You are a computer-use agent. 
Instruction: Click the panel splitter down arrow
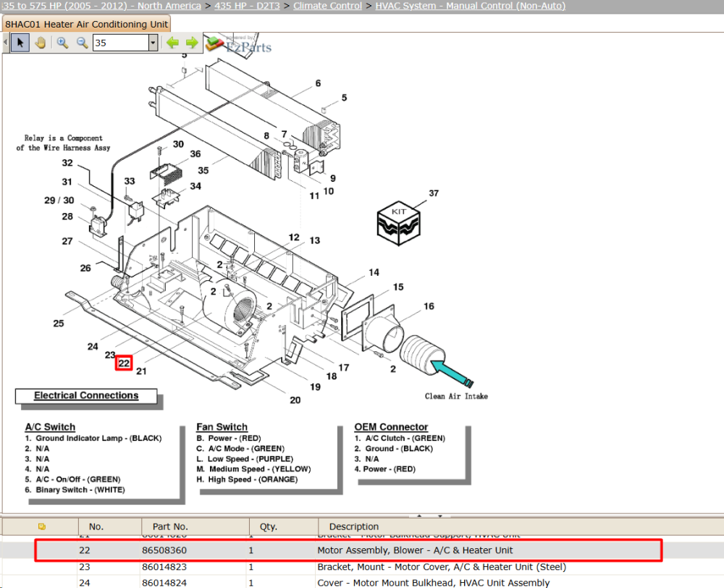[x=440, y=516]
